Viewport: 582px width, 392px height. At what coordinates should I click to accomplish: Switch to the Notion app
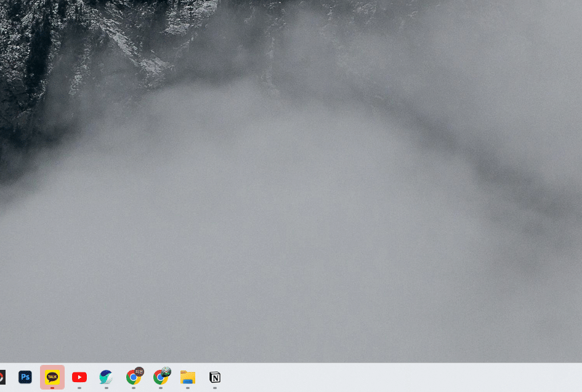pyautogui.click(x=215, y=377)
